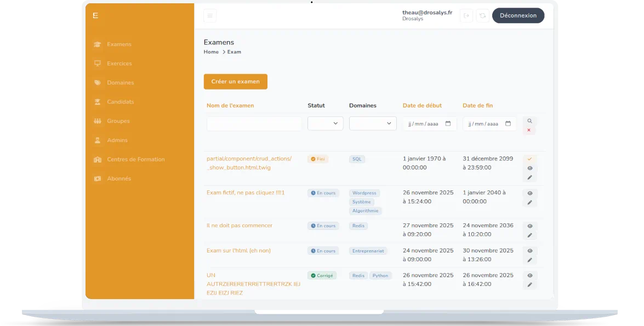Click the search filter magnifier icon
This screenshot has width=644, height=326.
(529, 121)
